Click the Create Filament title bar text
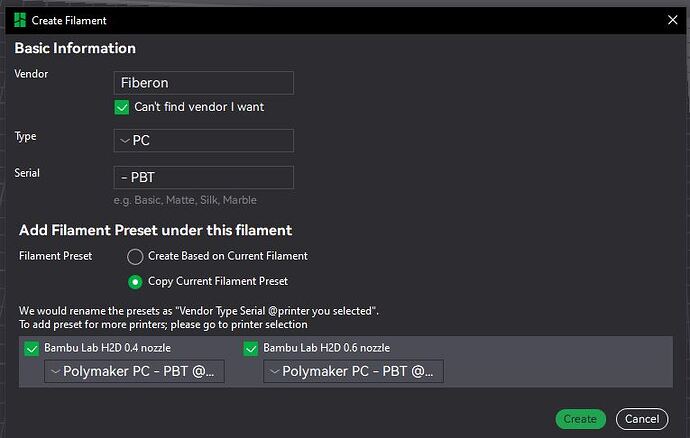Viewport: 690px width, 438px height. tap(69, 20)
